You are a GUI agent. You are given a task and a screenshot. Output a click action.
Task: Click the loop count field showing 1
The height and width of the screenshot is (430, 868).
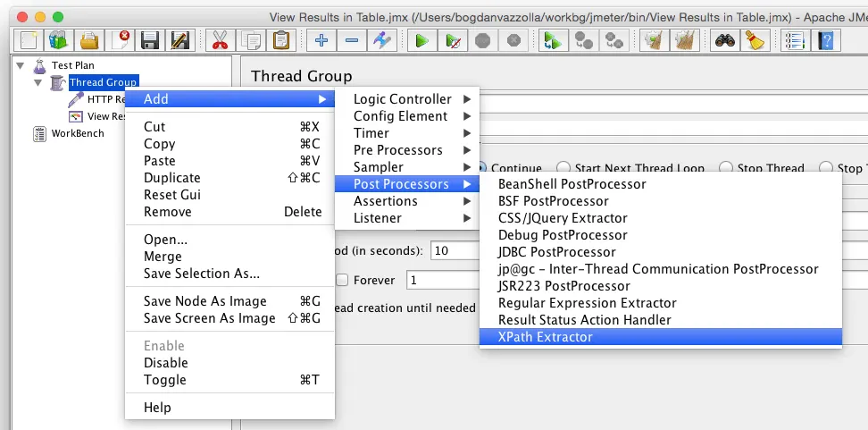443,281
